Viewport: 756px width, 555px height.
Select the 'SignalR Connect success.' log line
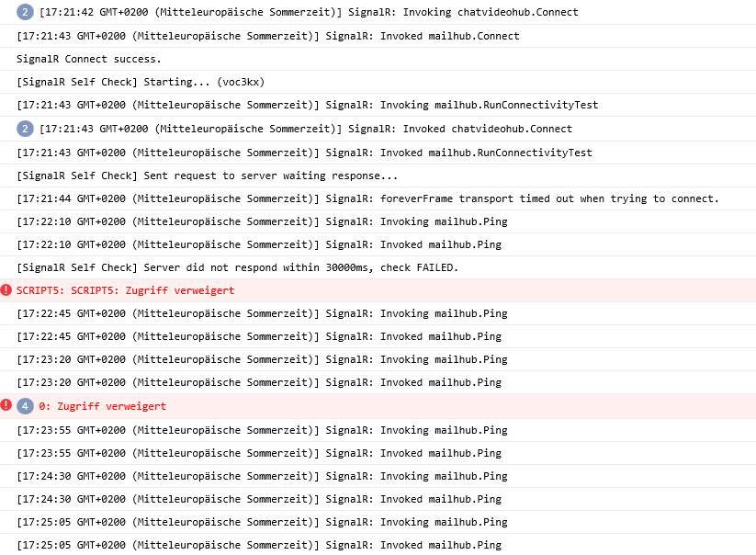tap(89, 59)
